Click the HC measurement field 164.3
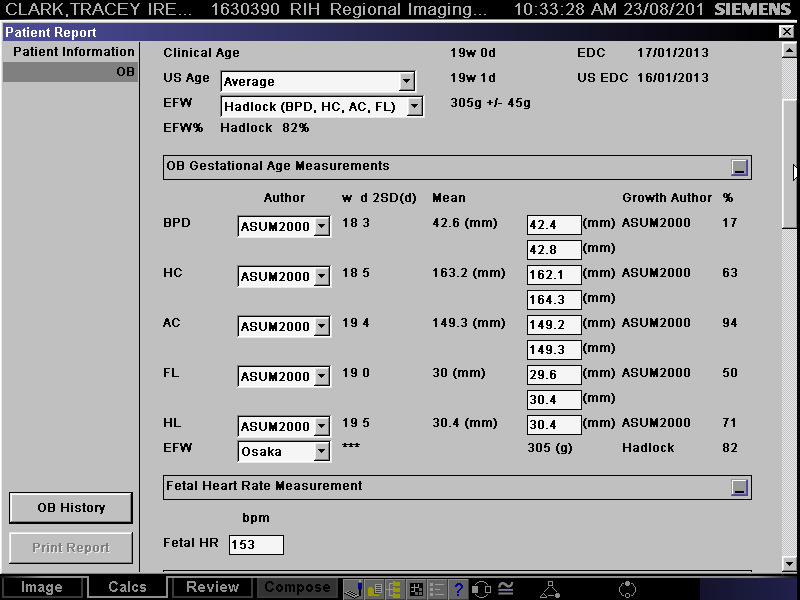800x600 pixels. [554, 299]
